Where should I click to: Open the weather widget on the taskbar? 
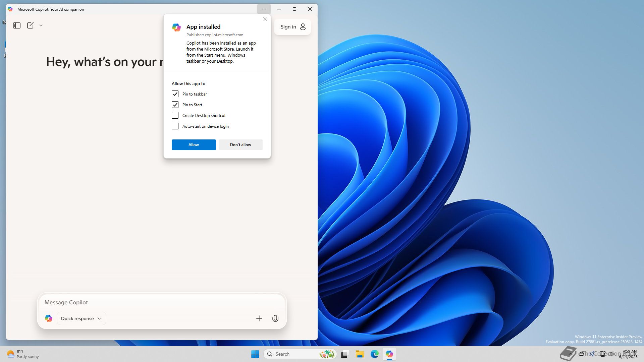point(23,354)
